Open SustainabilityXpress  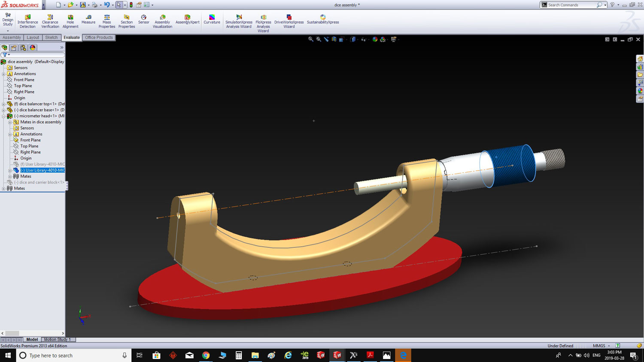323,20
